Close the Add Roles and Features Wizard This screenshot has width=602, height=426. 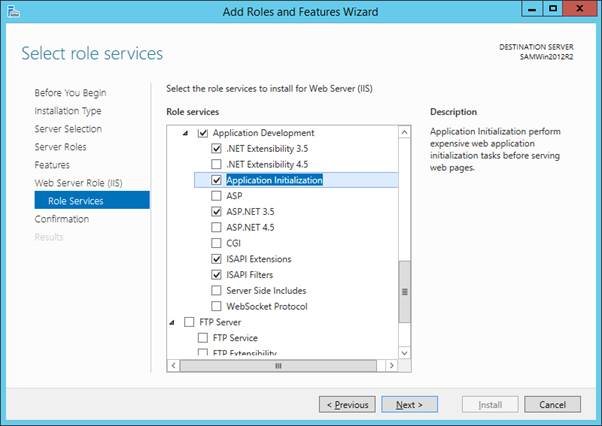click(580, 9)
